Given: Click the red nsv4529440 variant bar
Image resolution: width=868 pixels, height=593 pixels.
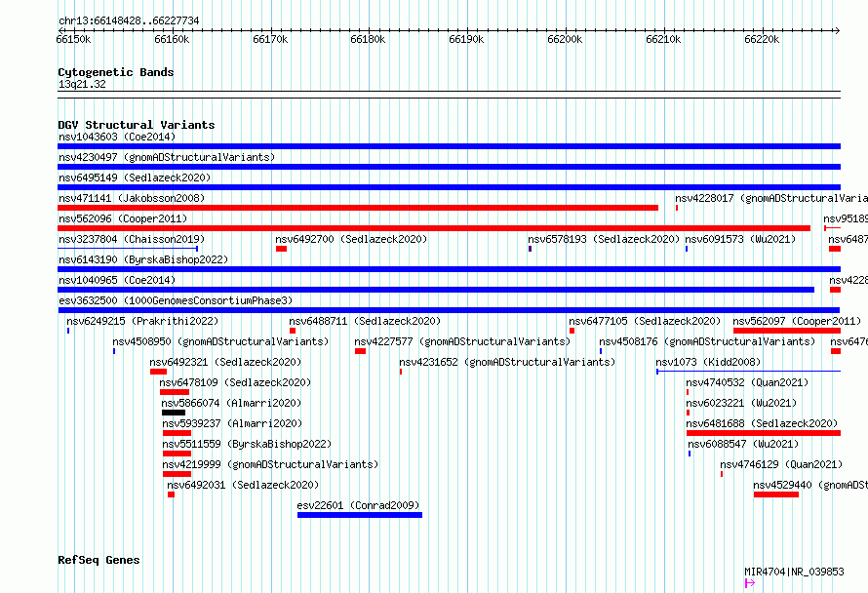Looking at the screenshot, I should pyautogui.click(x=776, y=494).
